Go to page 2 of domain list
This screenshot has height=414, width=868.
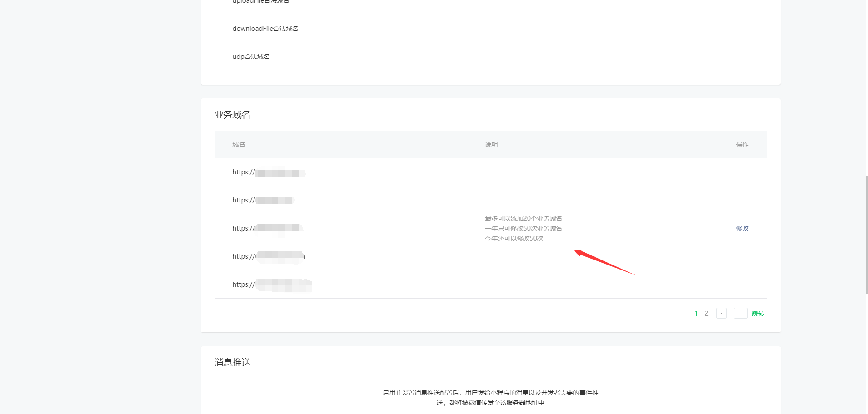[706, 313]
